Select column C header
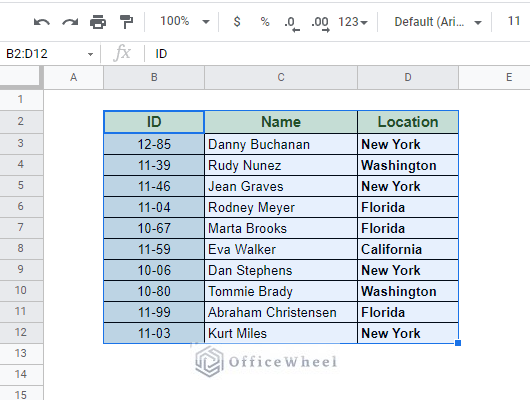 [281, 77]
